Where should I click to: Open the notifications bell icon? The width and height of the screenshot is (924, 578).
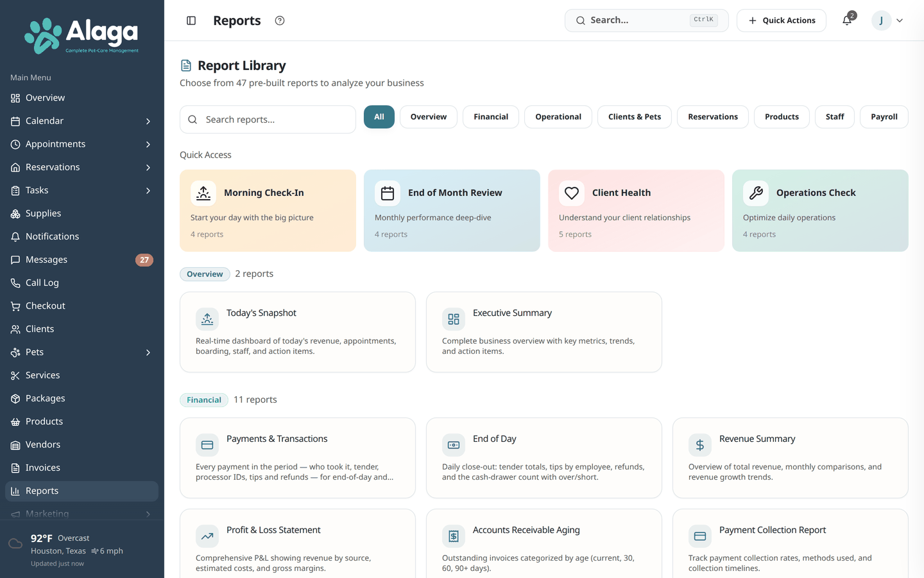click(x=847, y=21)
